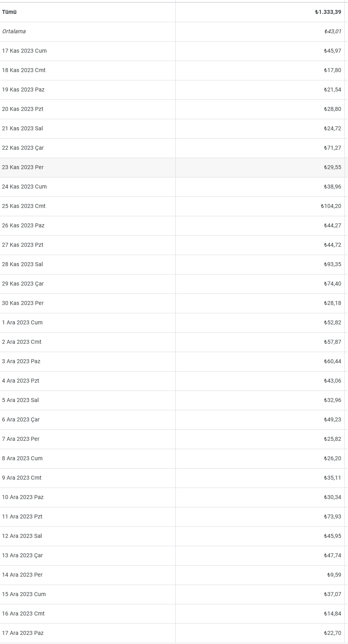
Task: Select the ₺93,35 amount cell
Action: (333, 265)
